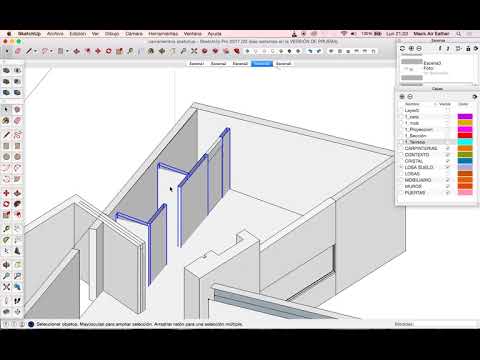Toggle visibility of CONTEXTO layer

click(447, 155)
